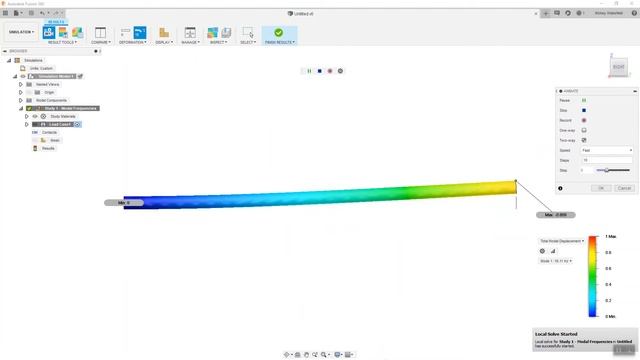Click OK in the Animate dialog
The height and width of the screenshot is (360, 640).
(x=601, y=188)
